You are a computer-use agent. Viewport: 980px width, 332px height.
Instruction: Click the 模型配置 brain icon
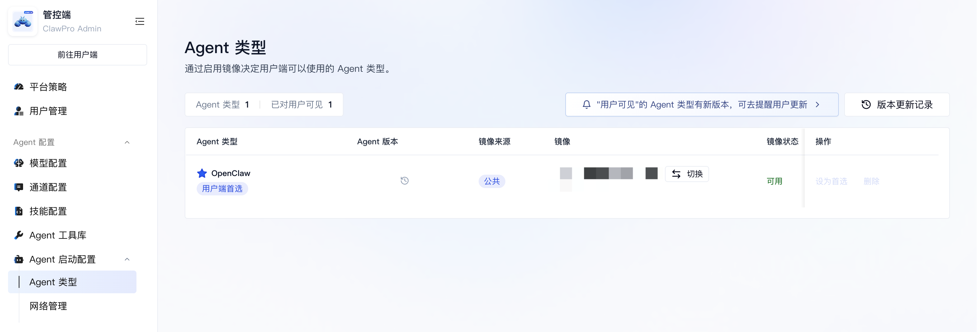[19, 163]
